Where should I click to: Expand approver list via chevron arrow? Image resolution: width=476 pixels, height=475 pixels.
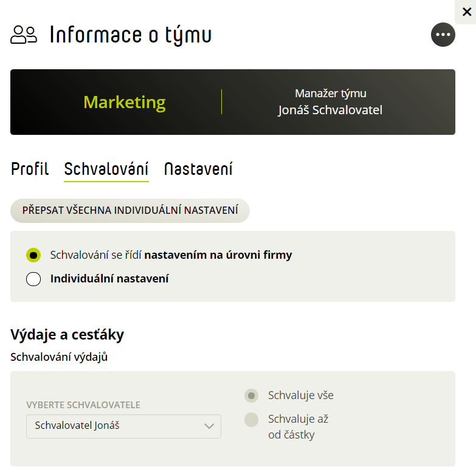coord(209,426)
